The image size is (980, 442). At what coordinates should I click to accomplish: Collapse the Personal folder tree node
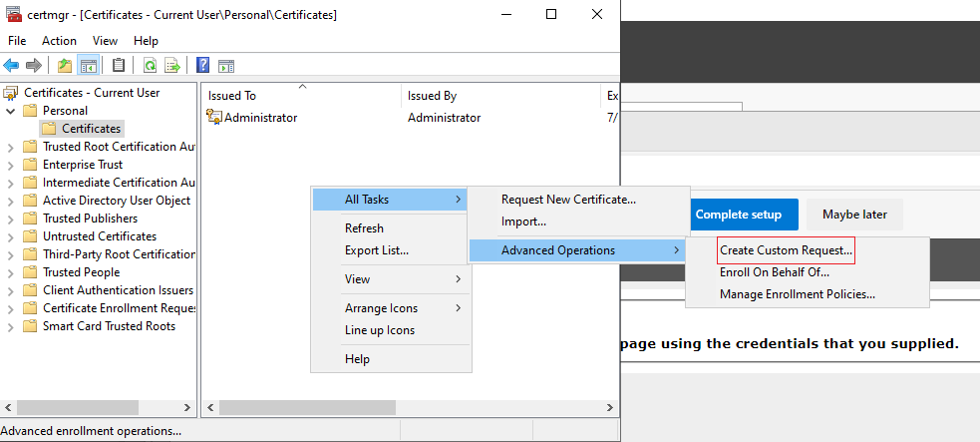(11, 111)
